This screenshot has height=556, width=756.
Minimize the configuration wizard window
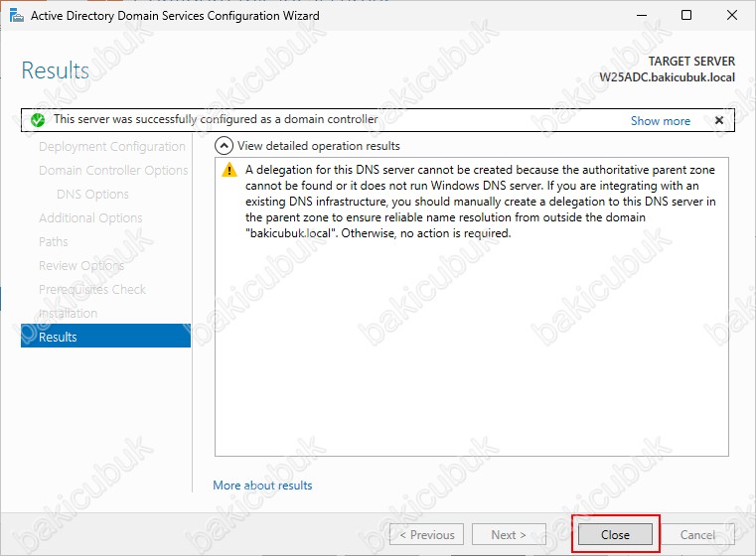[x=641, y=16]
